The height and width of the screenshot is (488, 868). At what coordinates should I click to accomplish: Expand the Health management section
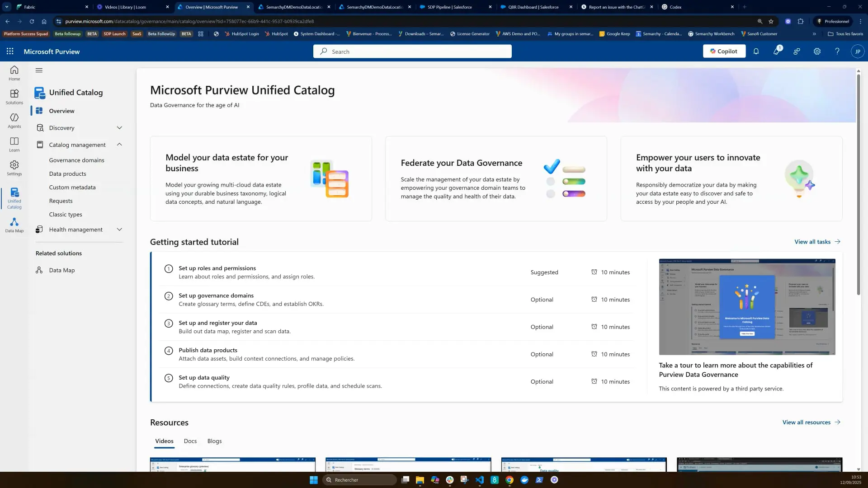pos(119,230)
